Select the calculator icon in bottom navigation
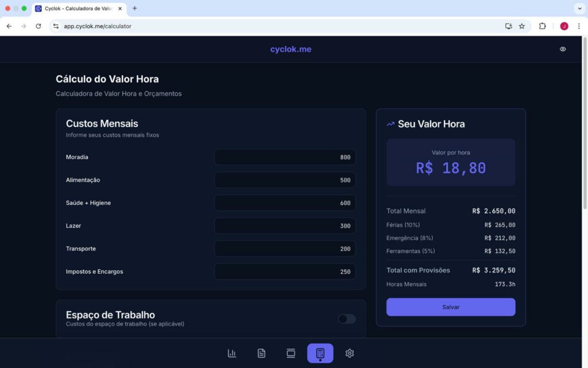This screenshot has height=368, width=588. click(x=320, y=353)
